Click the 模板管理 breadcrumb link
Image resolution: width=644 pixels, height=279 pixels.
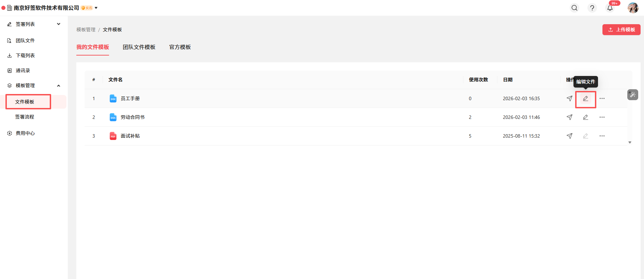86,30
